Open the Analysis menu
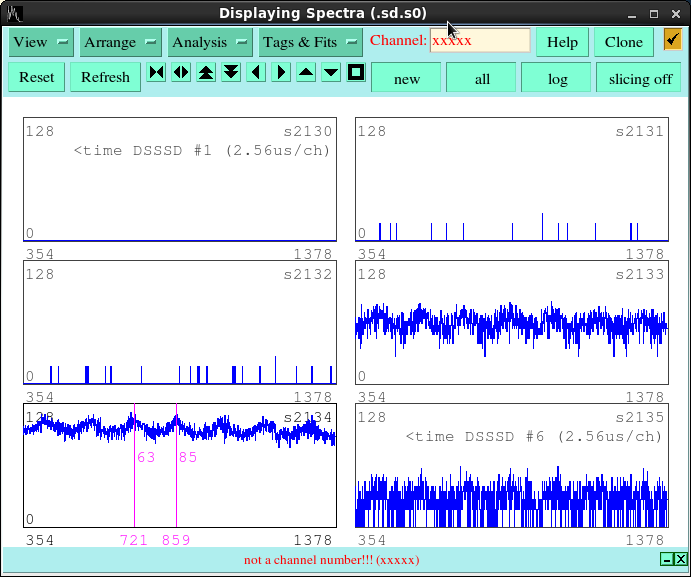The height and width of the screenshot is (577, 691). point(209,42)
